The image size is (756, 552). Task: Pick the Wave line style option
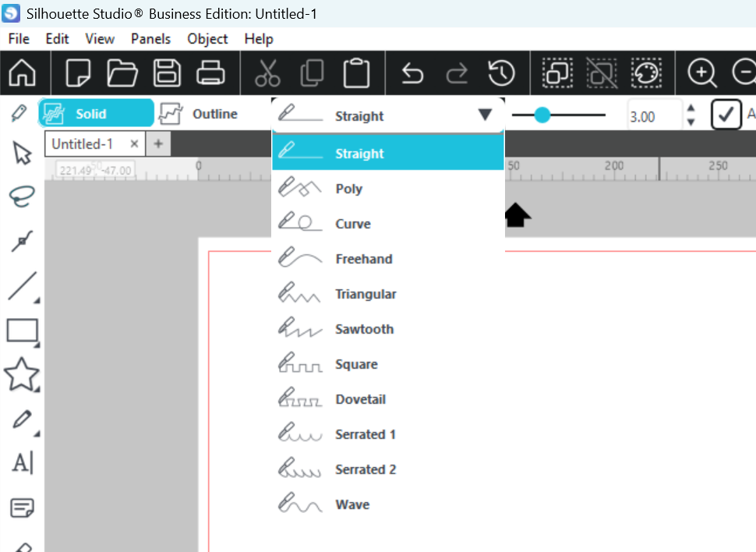(352, 504)
